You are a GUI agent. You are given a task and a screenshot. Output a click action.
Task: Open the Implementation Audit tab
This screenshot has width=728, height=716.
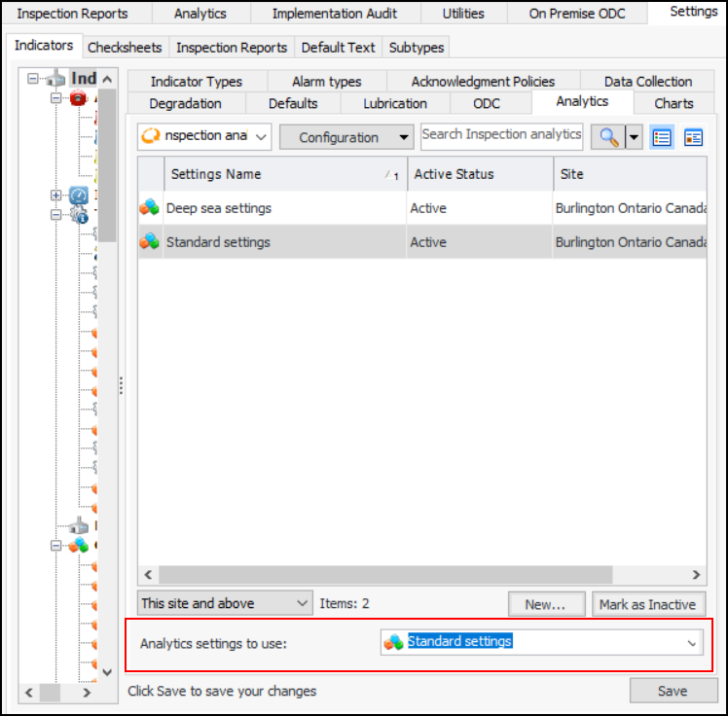[x=335, y=14]
